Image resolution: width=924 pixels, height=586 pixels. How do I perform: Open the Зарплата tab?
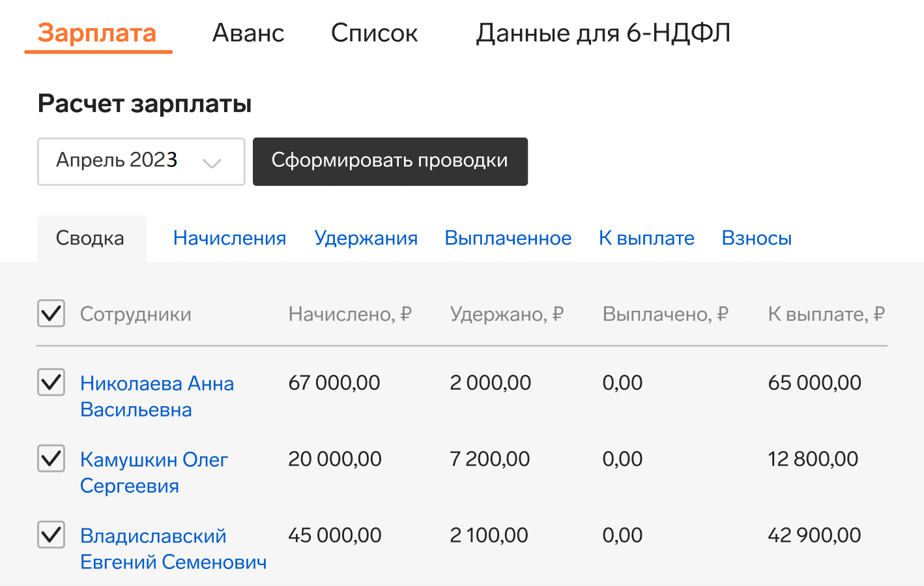[x=97, y=33]
